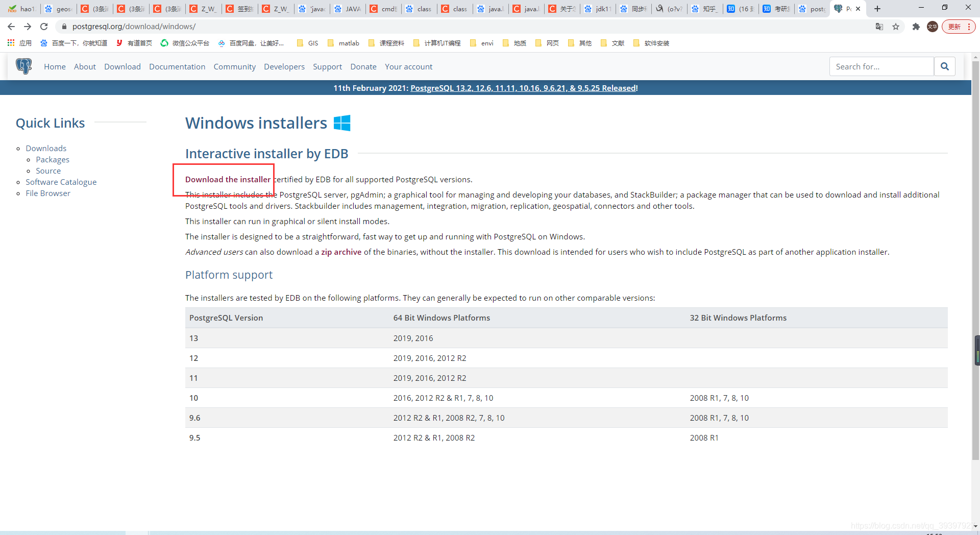Go forward to the next page
Image resolution: width=980 pixels, height=535 pixels.
coord(28,27)
